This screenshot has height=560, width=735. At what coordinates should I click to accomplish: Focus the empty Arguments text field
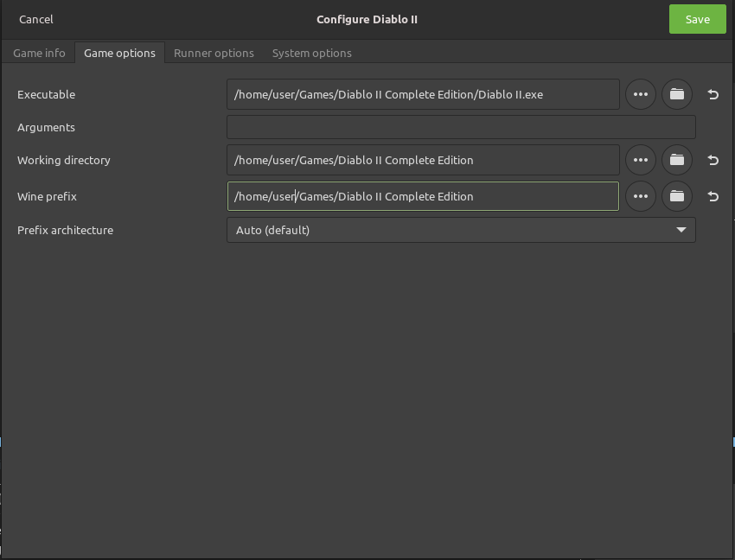(x=461, y=127)
